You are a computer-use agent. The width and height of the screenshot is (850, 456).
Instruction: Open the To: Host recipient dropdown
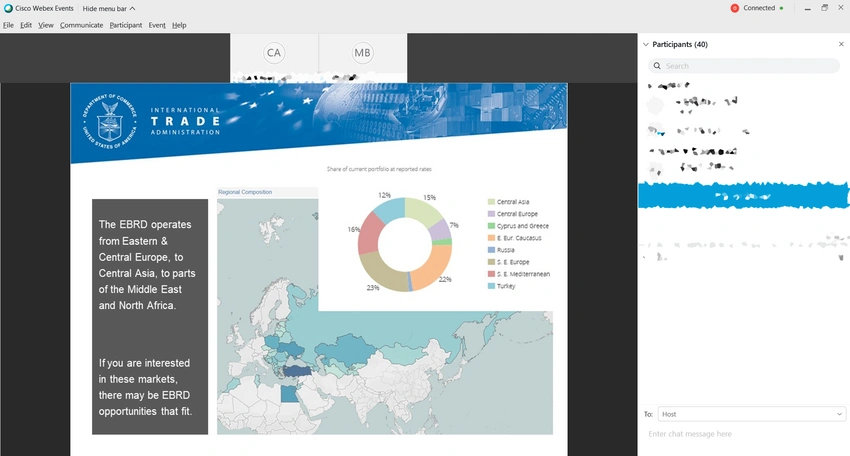(x=750, y=414)
